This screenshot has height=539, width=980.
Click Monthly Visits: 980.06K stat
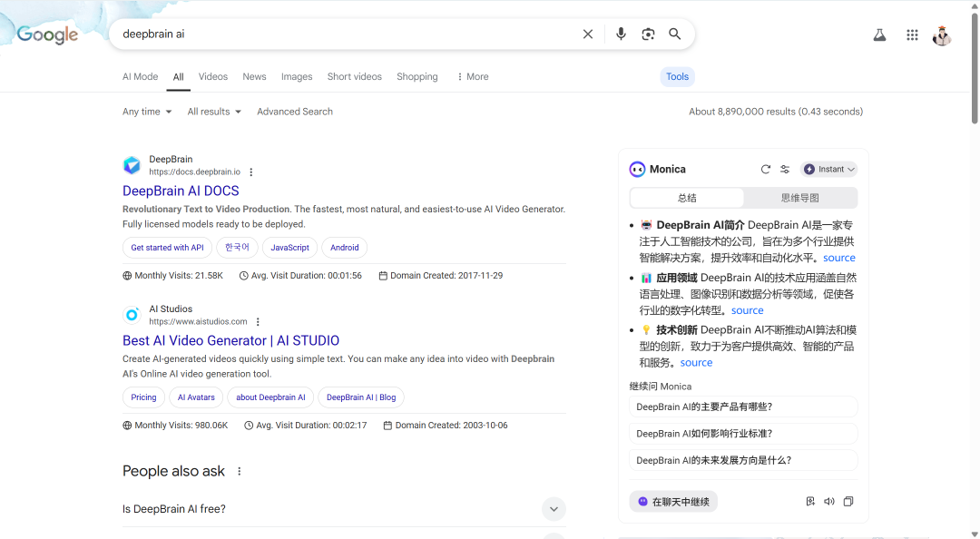point(176,426)
